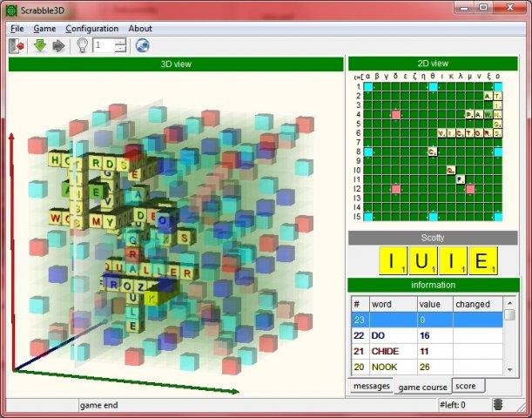
Task: Select the highlighted move row 23
Action: [x=427, y=320]
